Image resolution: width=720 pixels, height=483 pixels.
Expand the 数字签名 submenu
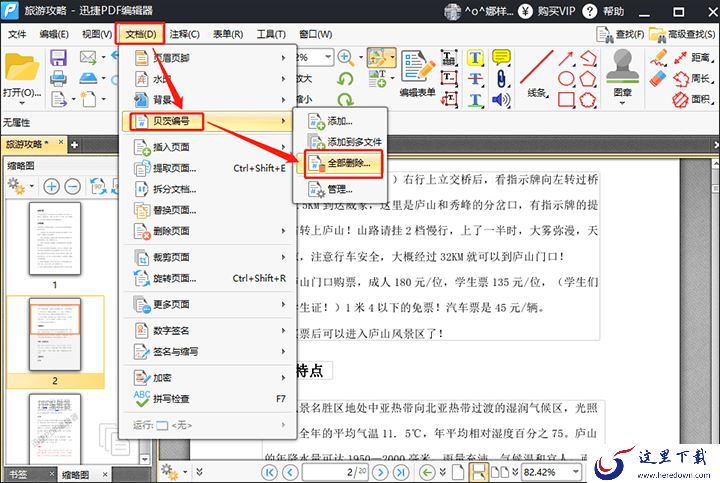point(209,331)
